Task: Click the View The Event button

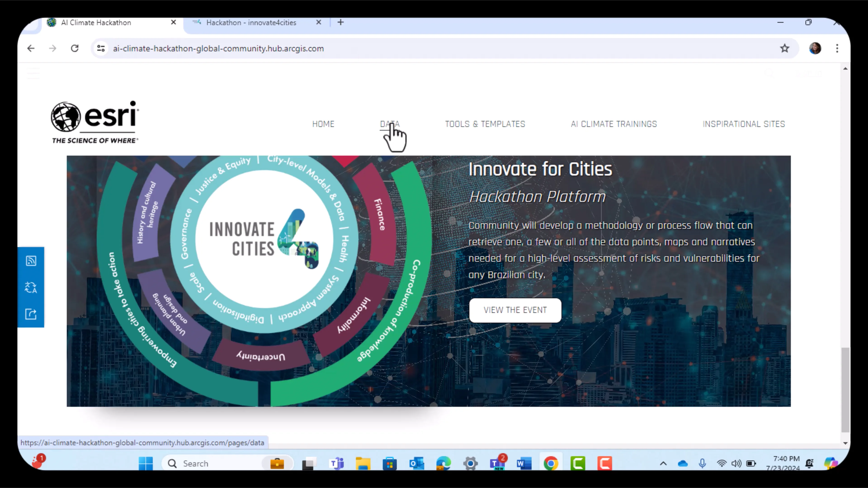Action: coord(515,310)
